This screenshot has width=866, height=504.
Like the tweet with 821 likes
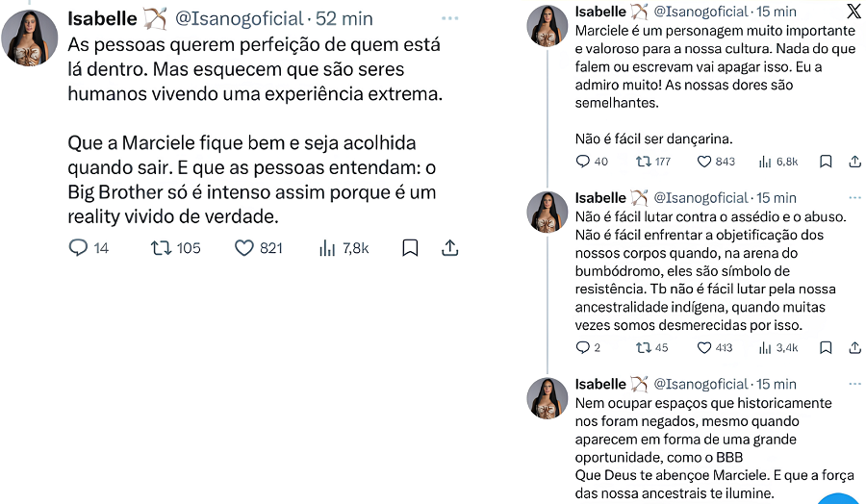[244, 248]
